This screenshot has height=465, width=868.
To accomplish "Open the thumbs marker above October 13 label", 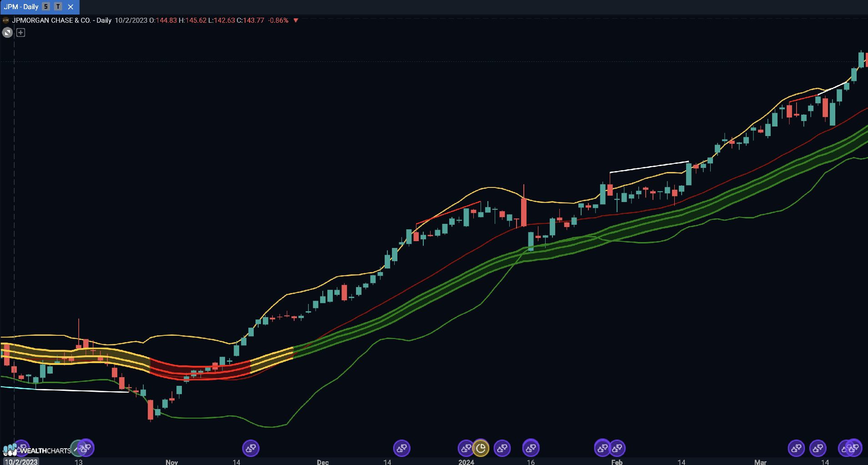I will pyautogui.click(x=85, y=448).
